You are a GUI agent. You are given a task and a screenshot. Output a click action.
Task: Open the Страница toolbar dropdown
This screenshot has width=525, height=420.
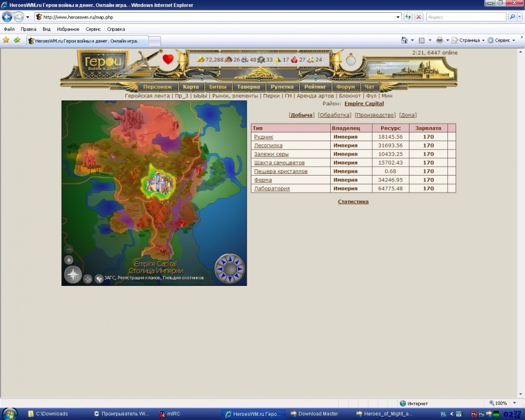point(468,40)
